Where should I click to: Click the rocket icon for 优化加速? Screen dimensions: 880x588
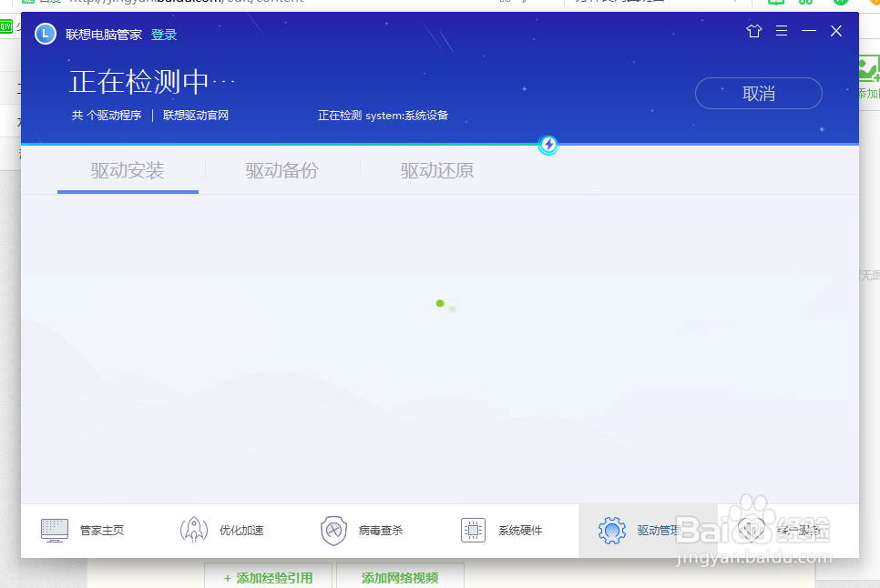click(194, 530)
